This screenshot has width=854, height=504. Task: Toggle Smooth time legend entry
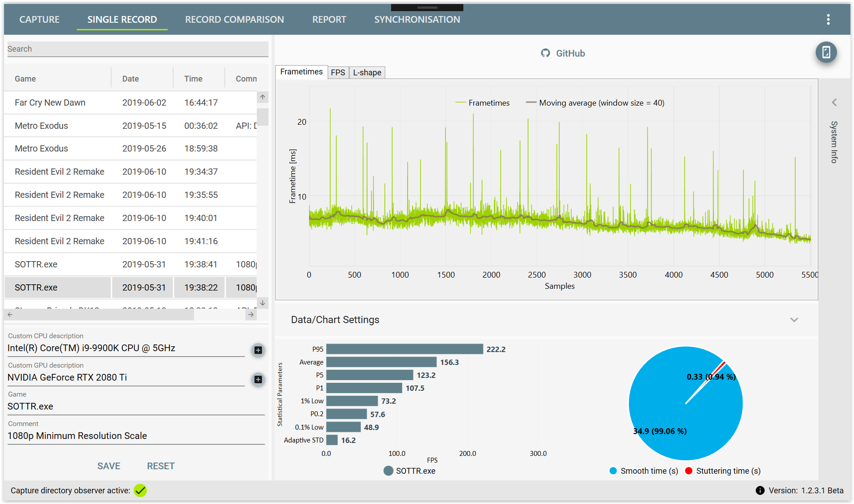pyautogui.click(x=644, y=471)
